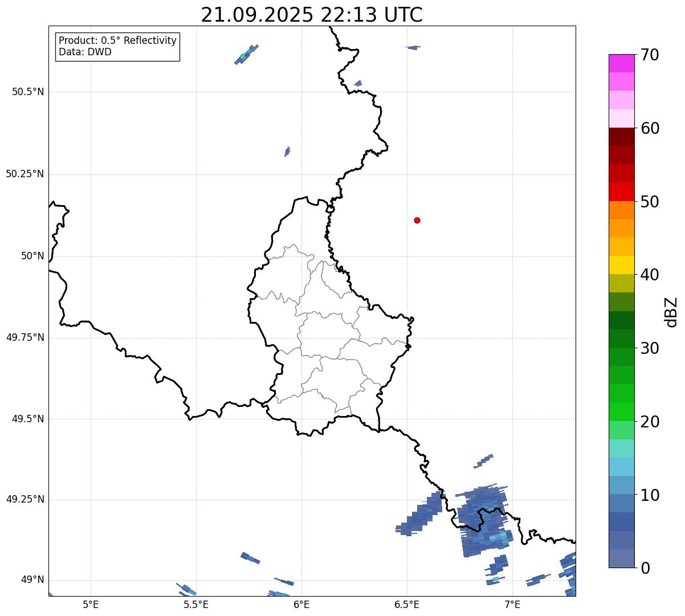Click the 5.5°E longitude label
Image resolution: width=685 pixels, height=616 pixels.
point(196,604)
